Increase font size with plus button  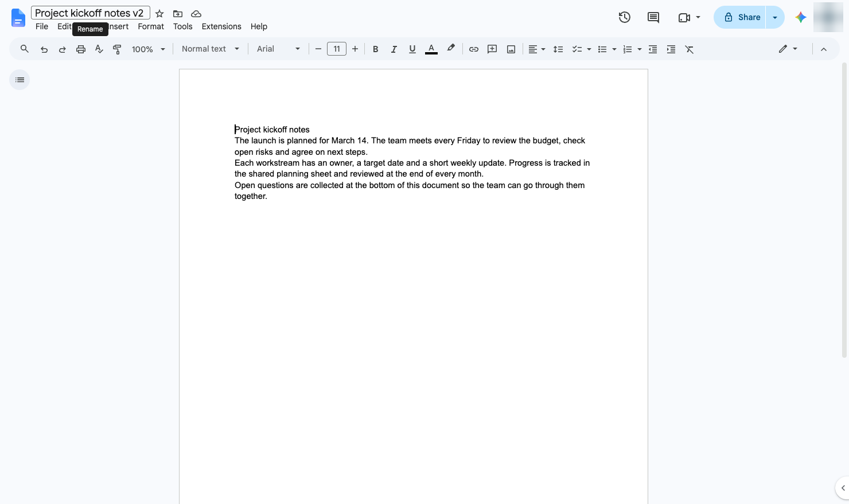pos(355,49)
